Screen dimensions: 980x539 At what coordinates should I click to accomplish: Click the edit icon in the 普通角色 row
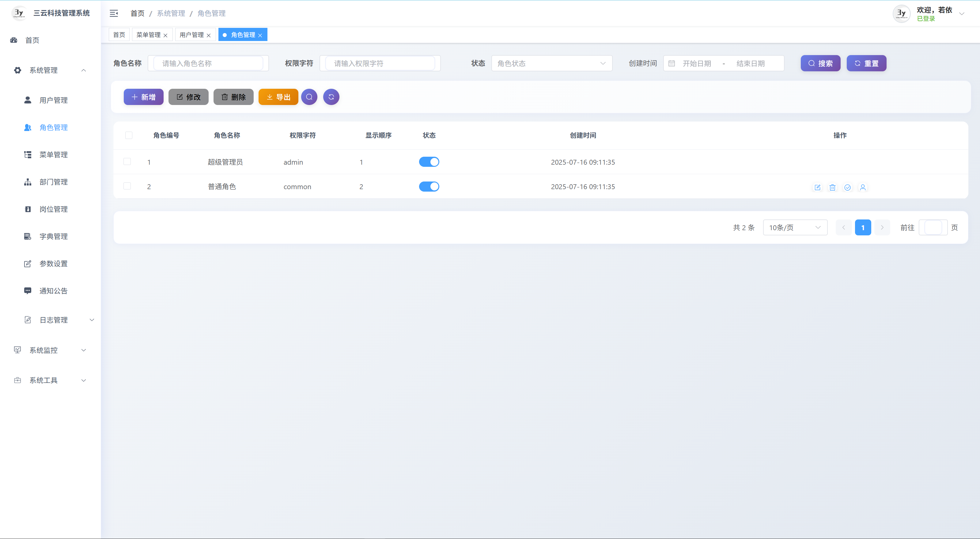(817, 187)
